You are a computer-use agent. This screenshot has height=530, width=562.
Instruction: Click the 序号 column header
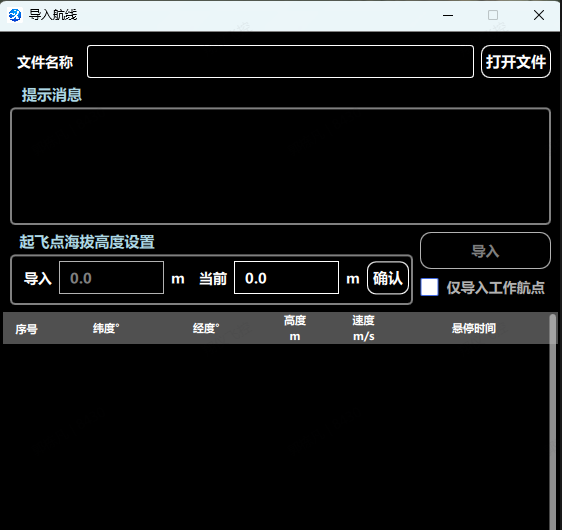[27, 329]
